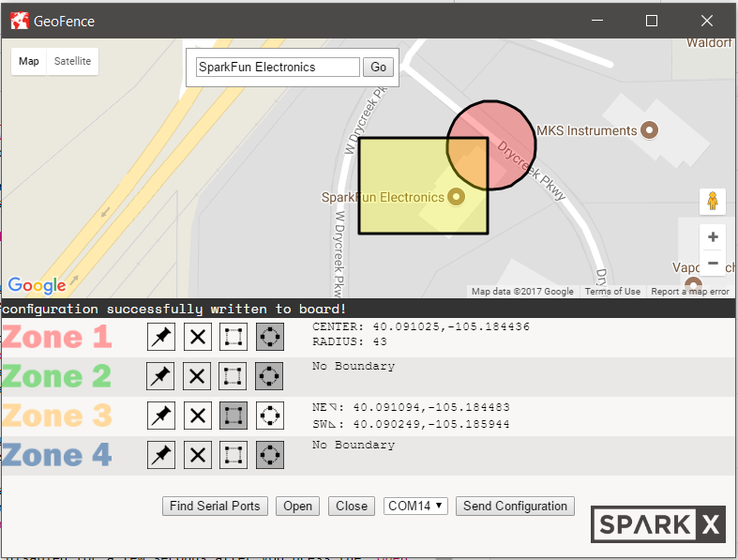
Task: Maximize the GeoFence window
Action: tap(652, 21)
